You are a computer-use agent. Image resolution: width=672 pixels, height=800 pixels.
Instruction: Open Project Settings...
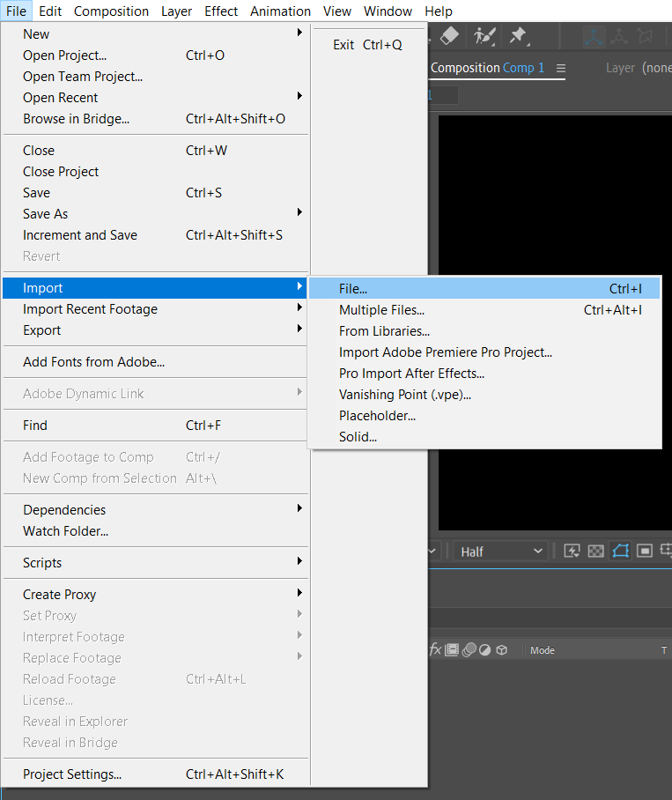point(156,774)
